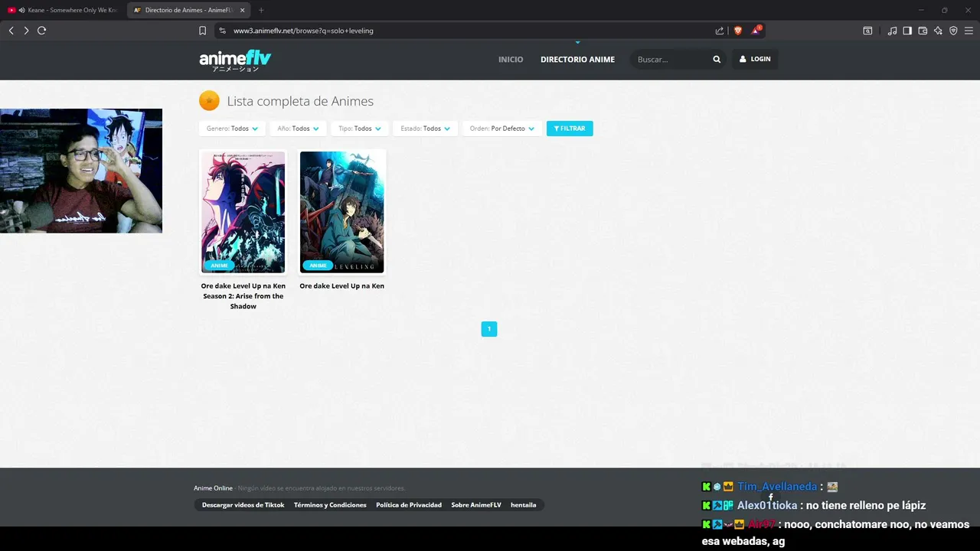Open the Brave Rewards triangle icon
The width and height of the screenshot is (980, 551).
click(756, 31)
